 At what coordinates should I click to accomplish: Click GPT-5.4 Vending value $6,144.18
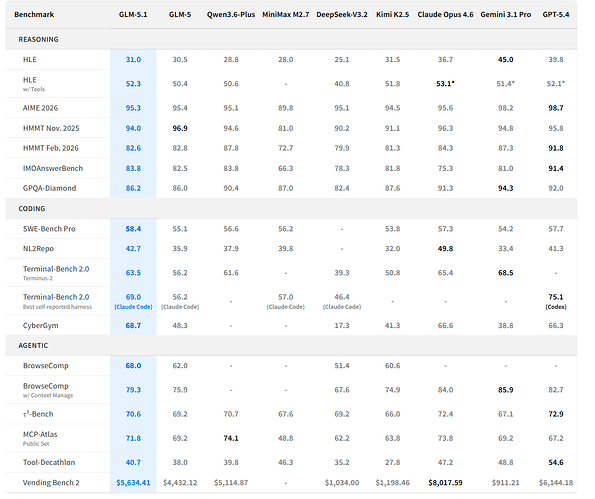click(556, 483)
